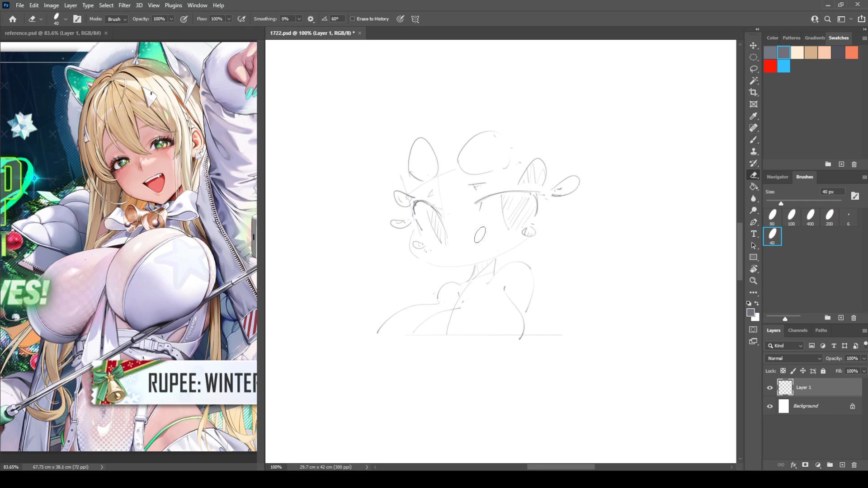Select the Clone Stamp tool
The image size is (868, 488).
[753, 151]
